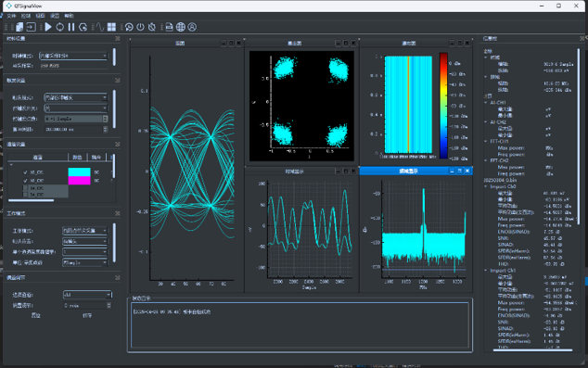Click the globe icon in the toolbar
Viewport: 588px width, 368px height.
(x=180, y=27)
